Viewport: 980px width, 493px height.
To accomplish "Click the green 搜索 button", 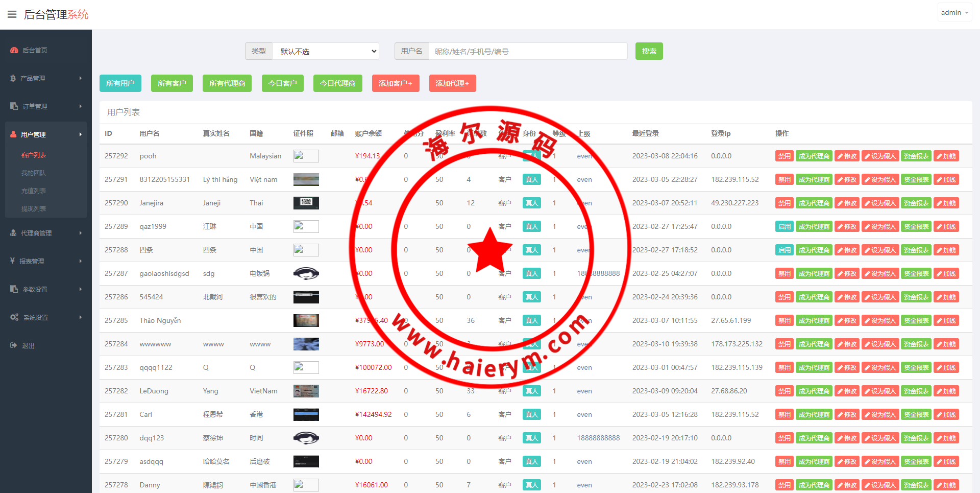I will click(x=649, y=51).
